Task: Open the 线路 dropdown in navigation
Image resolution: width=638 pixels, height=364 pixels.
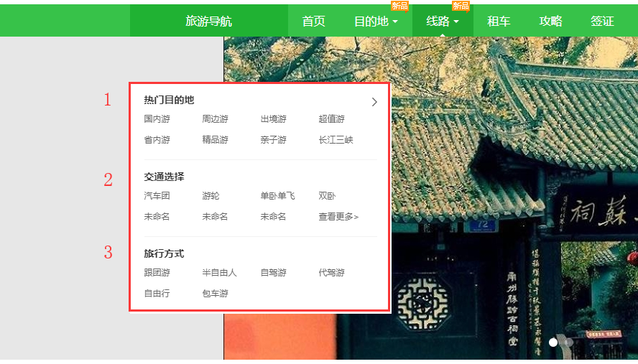Action: tap(442, 22)
